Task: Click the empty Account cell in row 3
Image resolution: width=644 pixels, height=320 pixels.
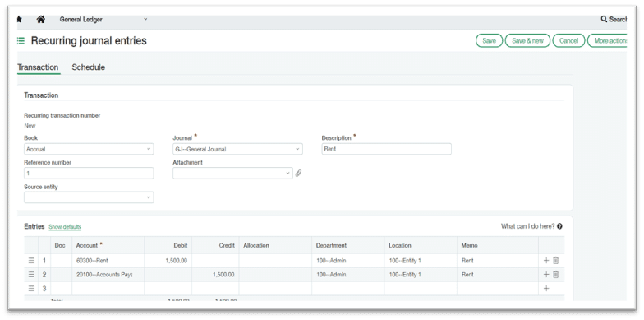Action: (108, 288)
